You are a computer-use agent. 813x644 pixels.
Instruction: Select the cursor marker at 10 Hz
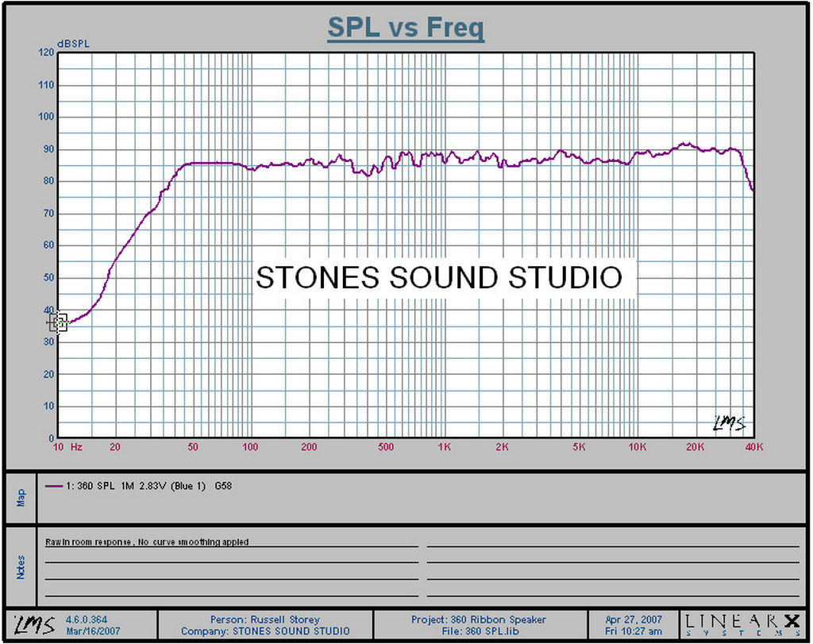click(59, 322)
